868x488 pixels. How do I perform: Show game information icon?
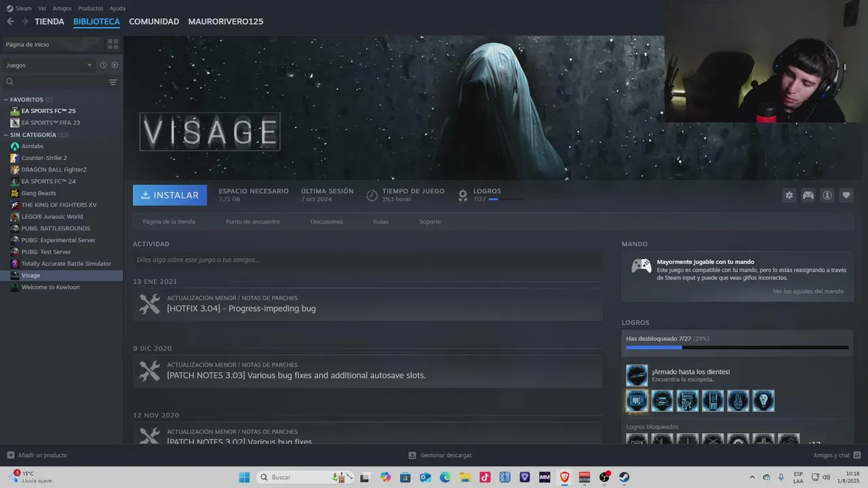(x=827, y=195)
